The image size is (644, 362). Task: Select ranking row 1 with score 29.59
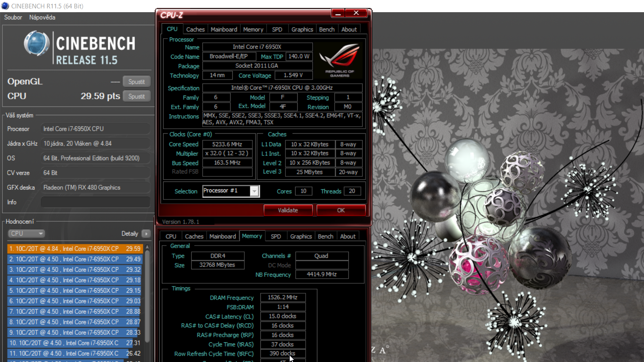point(75,248)
